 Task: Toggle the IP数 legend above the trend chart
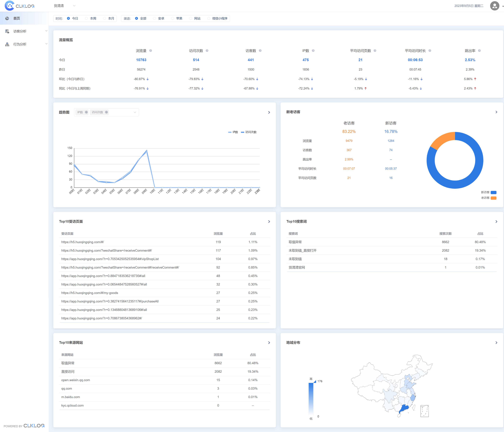tap(233, 132)
